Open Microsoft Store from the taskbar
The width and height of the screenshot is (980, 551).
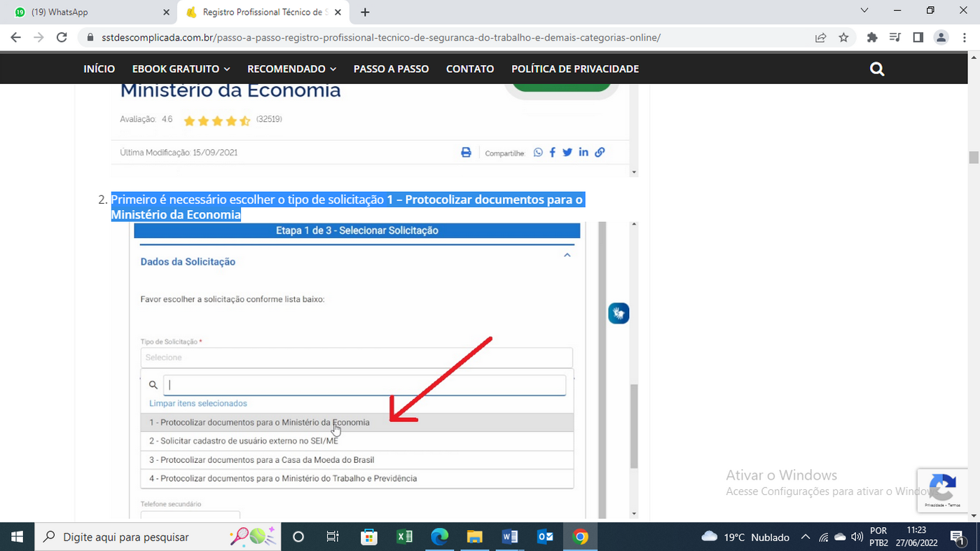369,537
